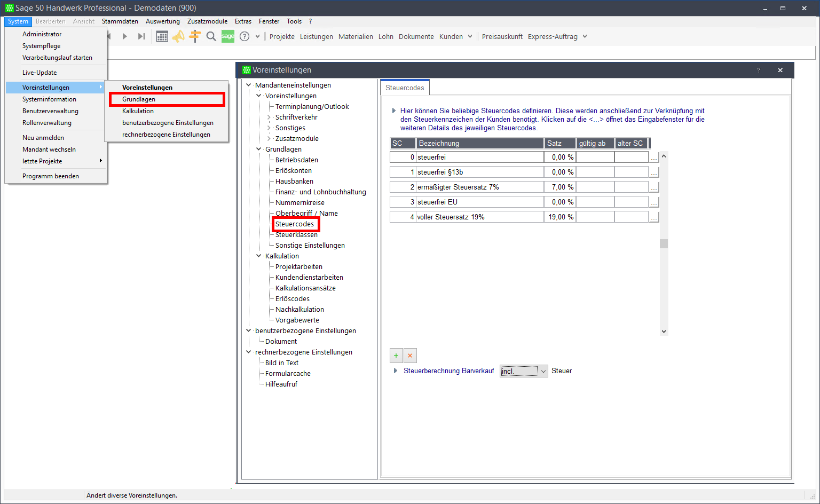Viewport: 820px width, 504px height.
Task: Click the tax codes list scrollbar down arrow
Action: tap(664, 331)
